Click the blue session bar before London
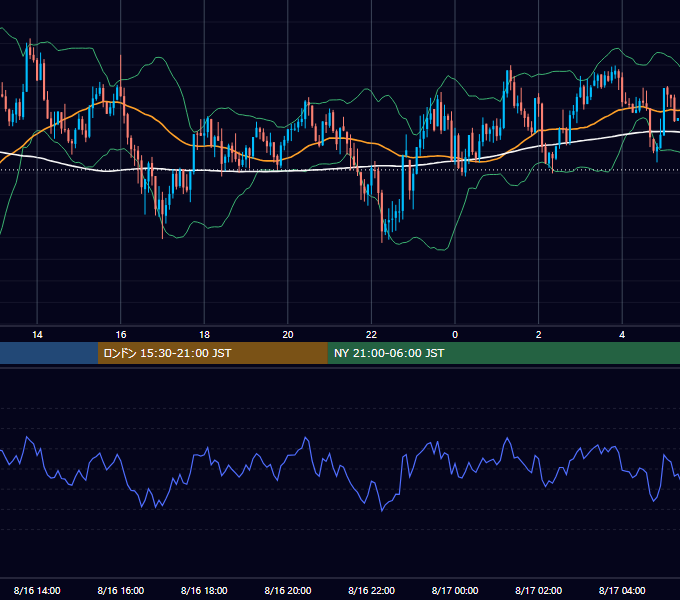 click(x=49, y=353)
